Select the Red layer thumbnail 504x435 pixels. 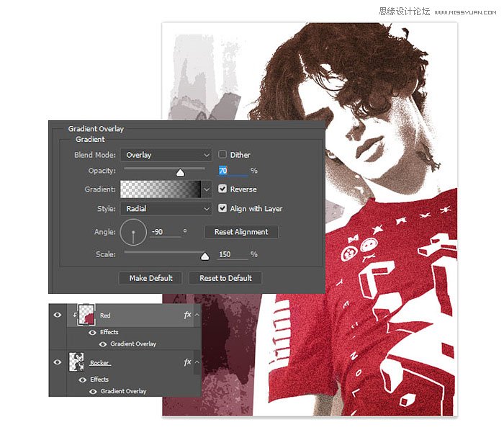click(x=86, y=315)
